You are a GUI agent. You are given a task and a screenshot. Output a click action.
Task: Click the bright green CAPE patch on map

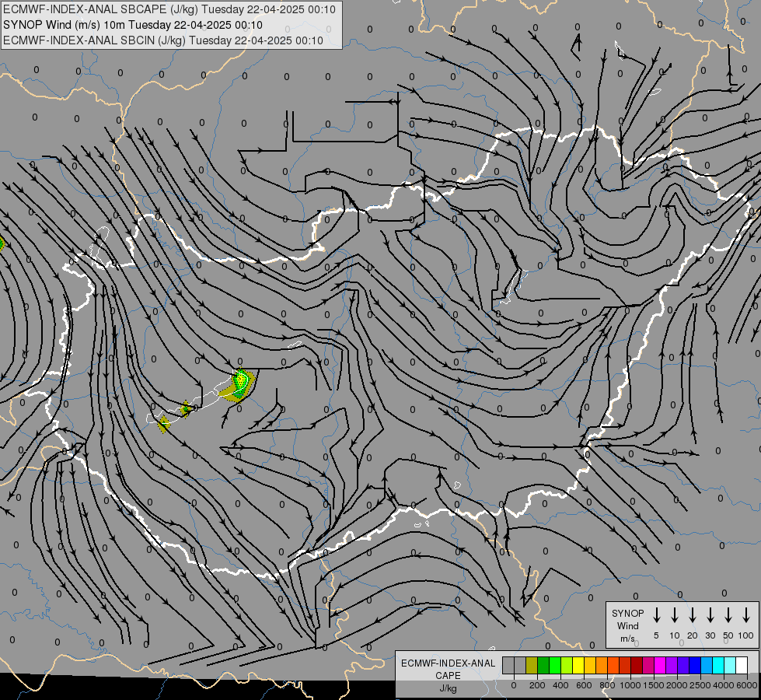(x=241, y=381)
